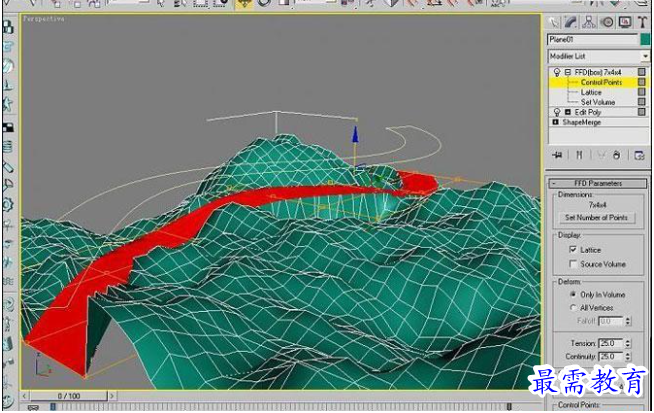This screenshot has height=413, width=654.
Task: Select the All Vertices radio button
Action: tap(573, 308)
